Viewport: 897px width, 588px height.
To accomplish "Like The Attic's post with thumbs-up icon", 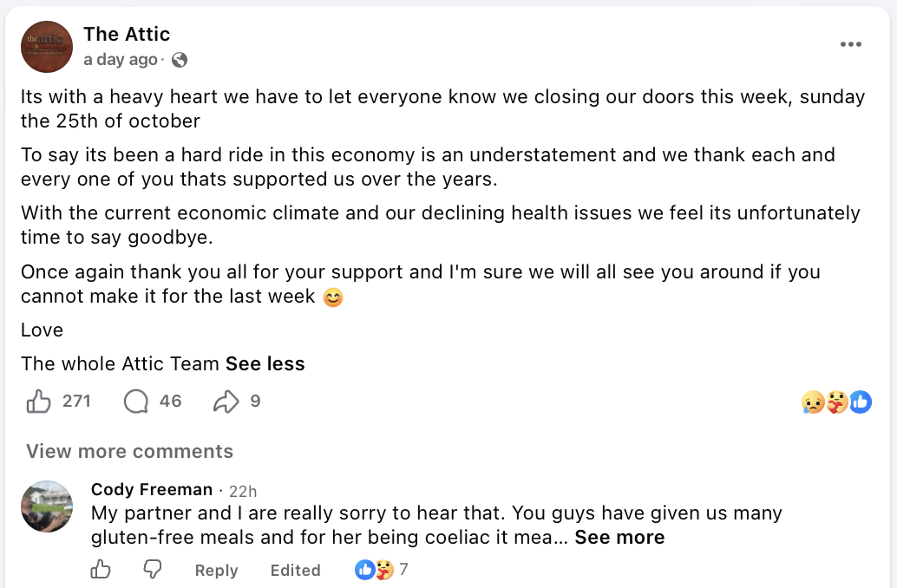I will point(38,402).
